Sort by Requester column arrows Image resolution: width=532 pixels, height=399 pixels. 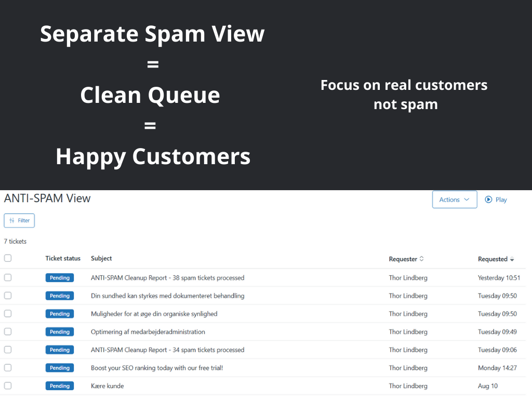pyautogui.click(x=421, y=259)
